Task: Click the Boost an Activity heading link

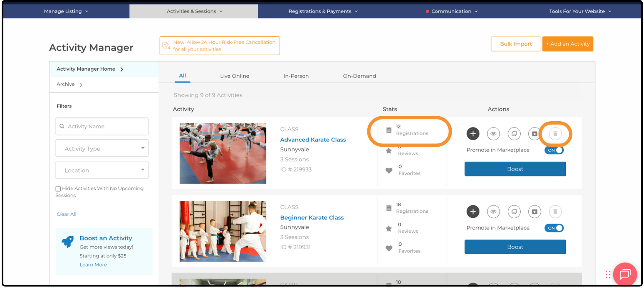Action: [106, 238]
